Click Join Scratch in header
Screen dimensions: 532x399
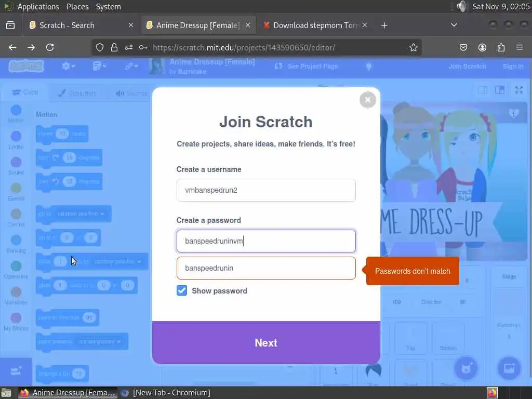pos(467,66)
